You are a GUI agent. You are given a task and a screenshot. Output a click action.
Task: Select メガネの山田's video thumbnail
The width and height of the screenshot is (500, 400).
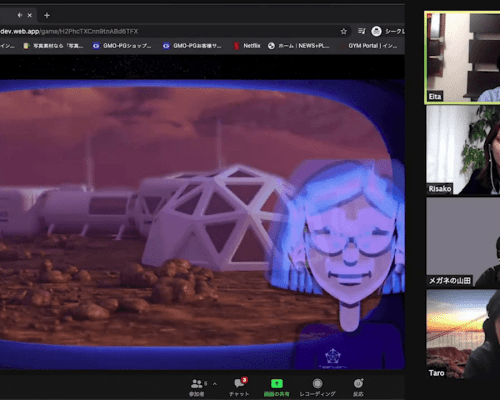[x=463, y=242]
